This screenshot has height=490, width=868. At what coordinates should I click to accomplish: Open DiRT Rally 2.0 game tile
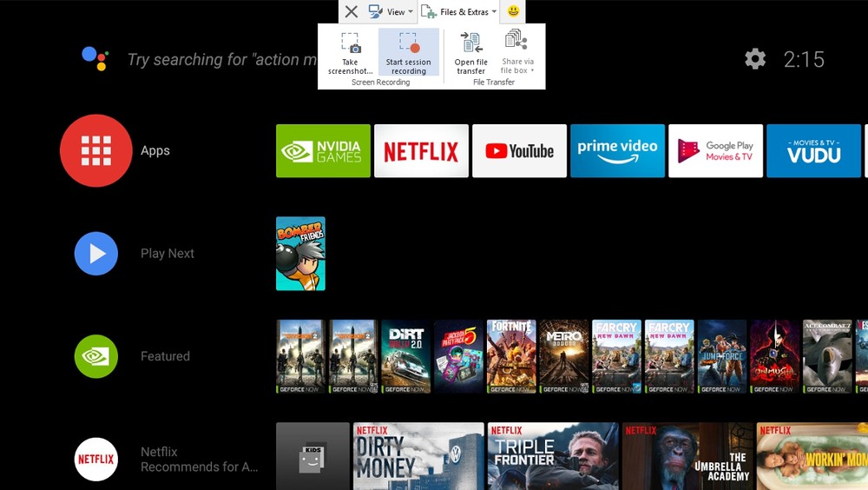tap(405, 356)
